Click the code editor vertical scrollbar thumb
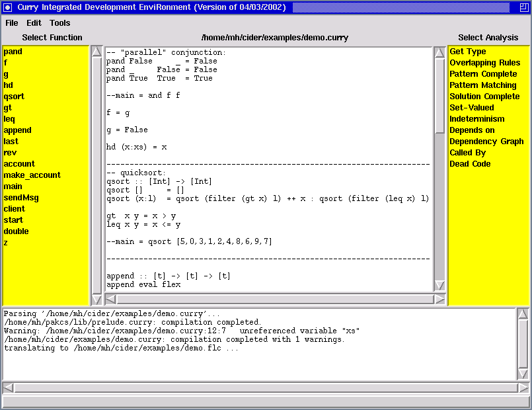 point(439,96)
